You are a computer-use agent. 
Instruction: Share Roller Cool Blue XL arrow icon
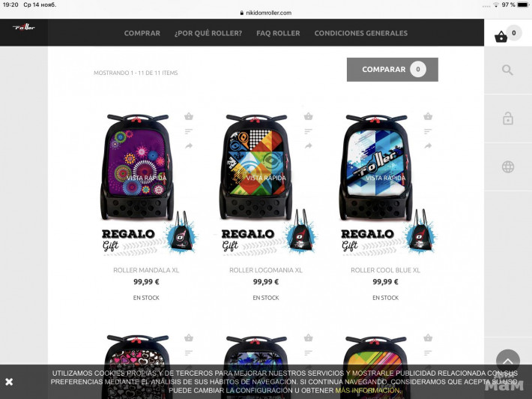click(x=428, y=145)
